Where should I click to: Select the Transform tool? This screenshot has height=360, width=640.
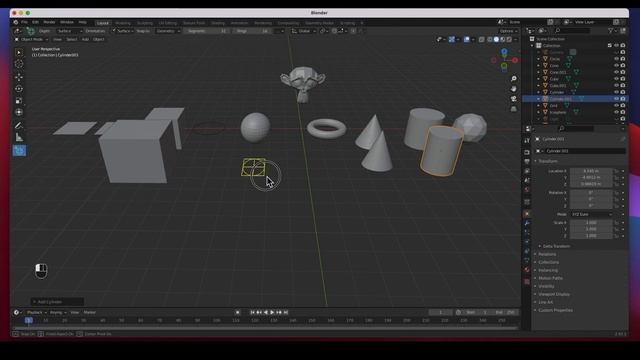pos(19,112)
